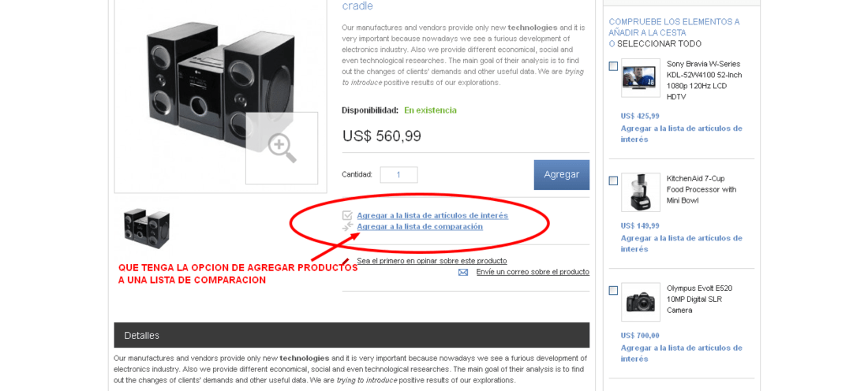This screenshot has width=868, height=391.
Task: Select the stereo speakers thumbnail below main image
Action: click(x=147, y=229)
